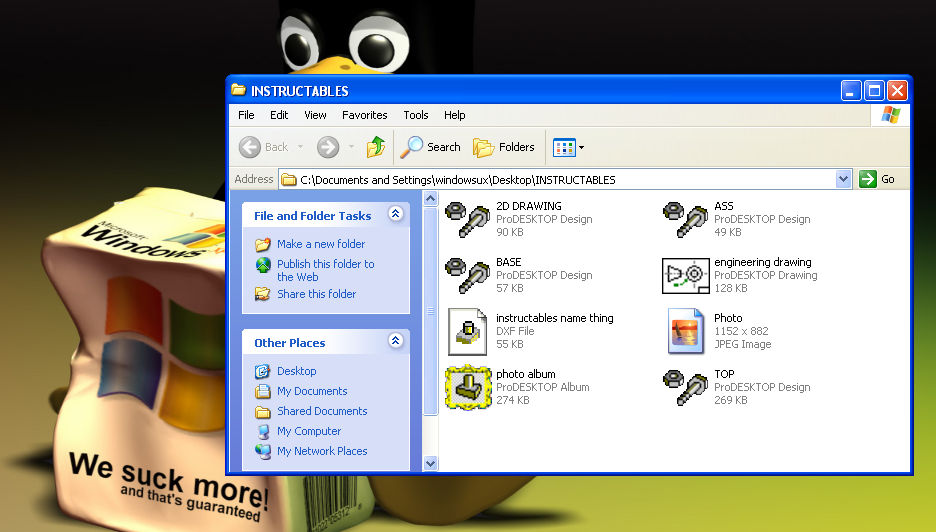Viewport: 936px width, 532px height.
Task: Minimize the INSTRUCTABLES window
Action: 851,91
